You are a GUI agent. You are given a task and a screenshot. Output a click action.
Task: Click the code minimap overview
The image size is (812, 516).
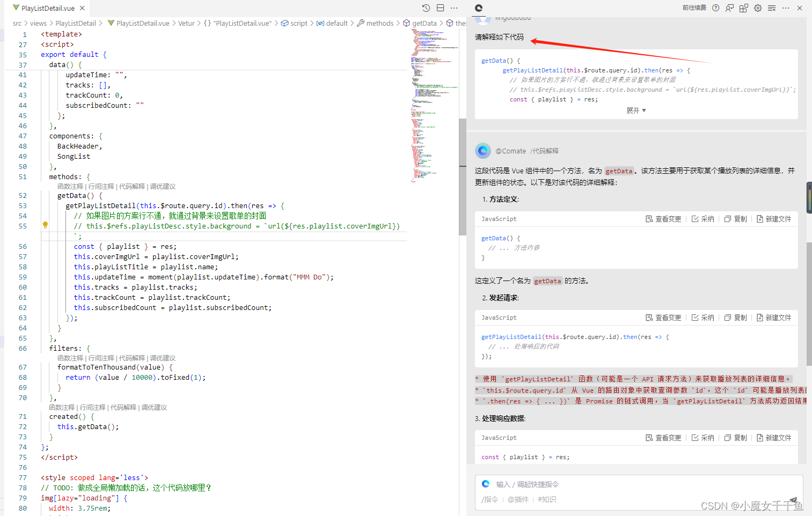tap(434, 106)
